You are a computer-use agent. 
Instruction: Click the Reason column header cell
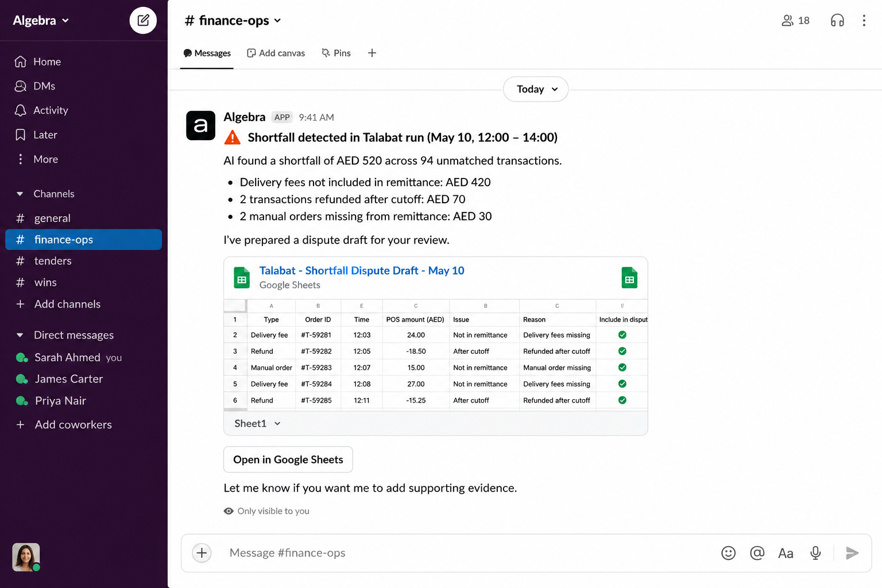557,319
